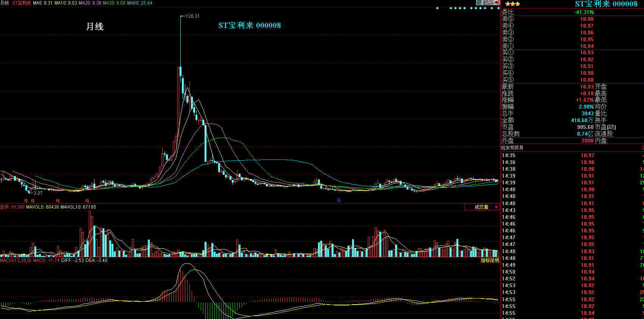644x319 pixels.
Task: Click the 涨幅 percentage +1.67%
Action: click(x=585, y=100)
